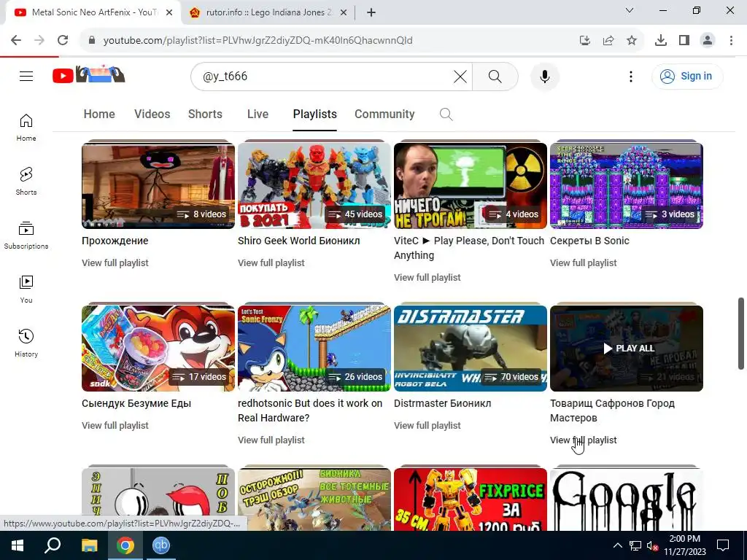Screen dimensions: 747x560
Task: Bookmark this page with star
Action: click(x=632, y=41)
